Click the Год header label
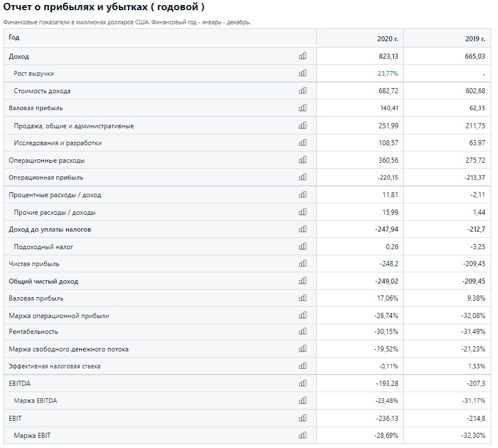 (x=14, y=37)
